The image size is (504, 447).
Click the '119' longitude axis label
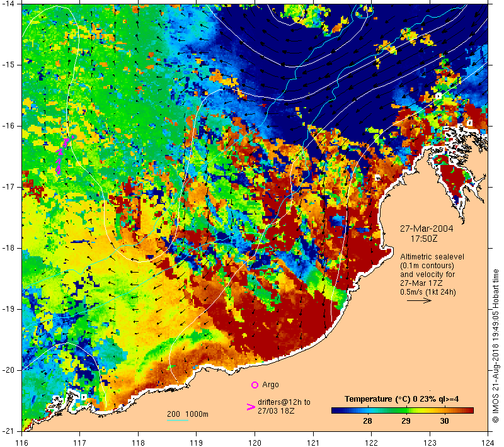[197, 443]
